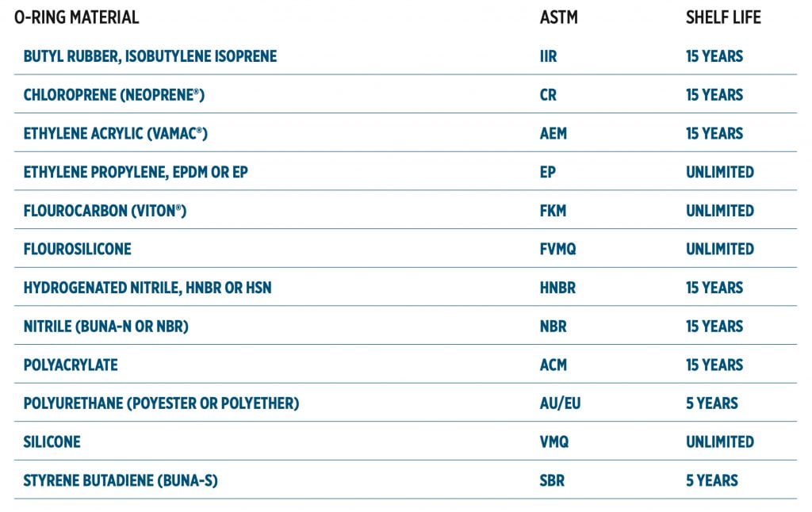Click the Unlimited shelf life for Silicone
The width and height of the screenshot is (812, 512).
[x=720, y=442]
